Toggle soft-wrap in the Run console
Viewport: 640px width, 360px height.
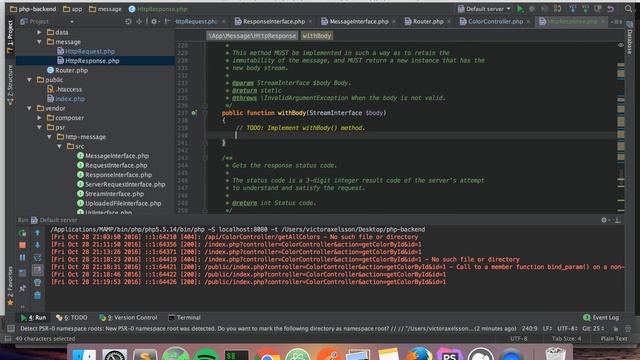pyautogui.click(x=37, y=258)
